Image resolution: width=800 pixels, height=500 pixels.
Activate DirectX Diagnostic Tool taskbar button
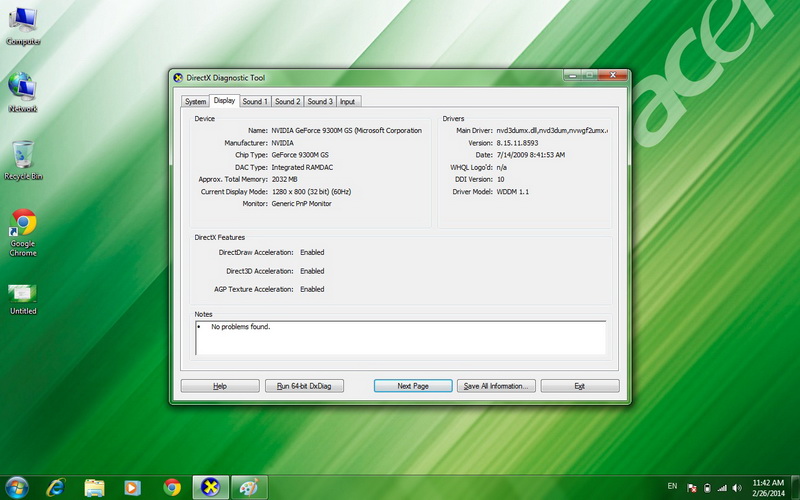click(x=210, y=487)
